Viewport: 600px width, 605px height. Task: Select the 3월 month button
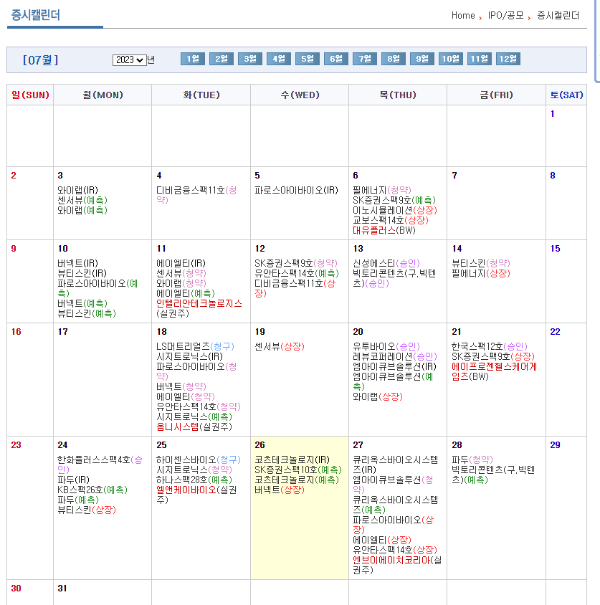pyautogui.click(x=250, y=59)
